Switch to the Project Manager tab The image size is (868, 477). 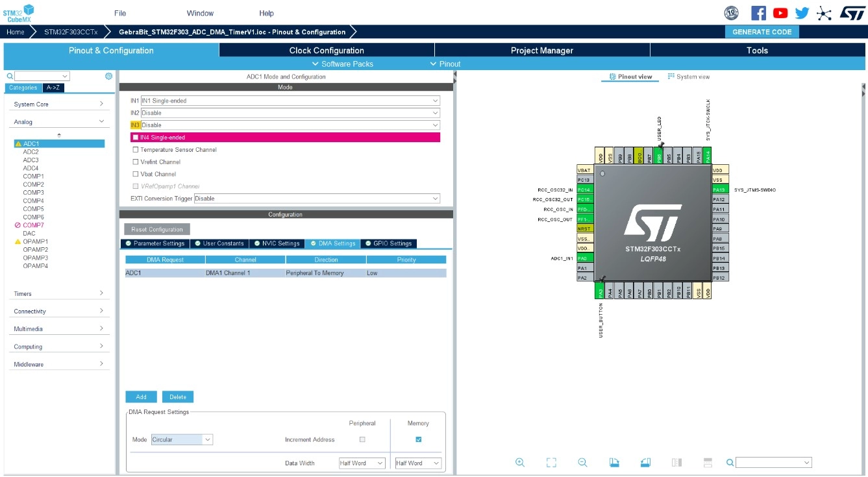point(542,51)
